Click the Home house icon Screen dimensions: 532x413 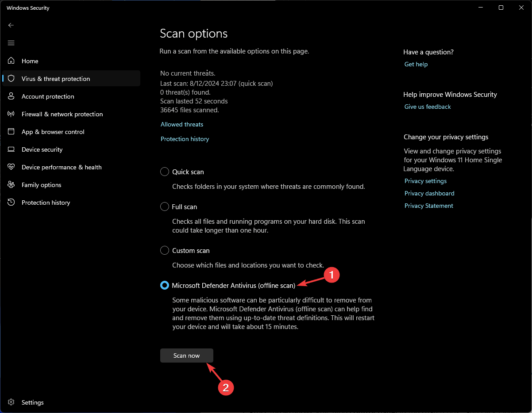point(12,61)
